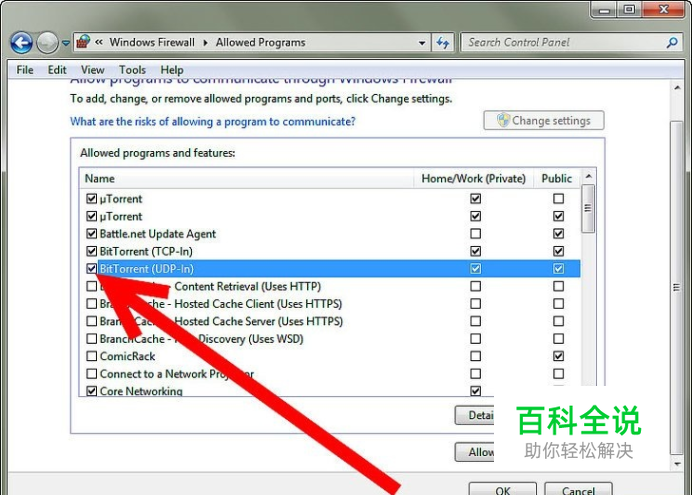Click the Cancel button
The width and height of the screenshot is (692, 495).
pyautogui.click(x=578, y=490)
